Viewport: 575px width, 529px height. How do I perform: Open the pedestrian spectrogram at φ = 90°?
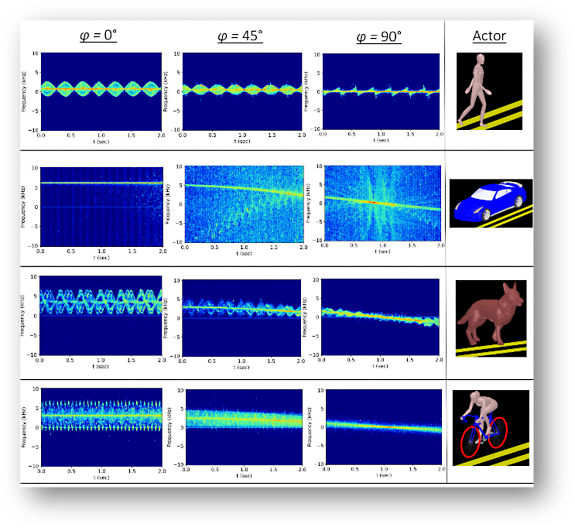click(381, 91)
